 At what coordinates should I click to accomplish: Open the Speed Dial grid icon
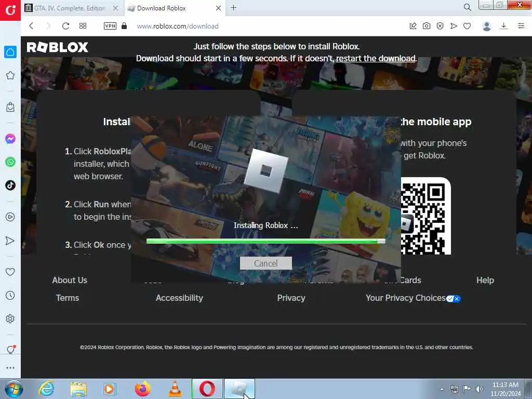[83, 26]
